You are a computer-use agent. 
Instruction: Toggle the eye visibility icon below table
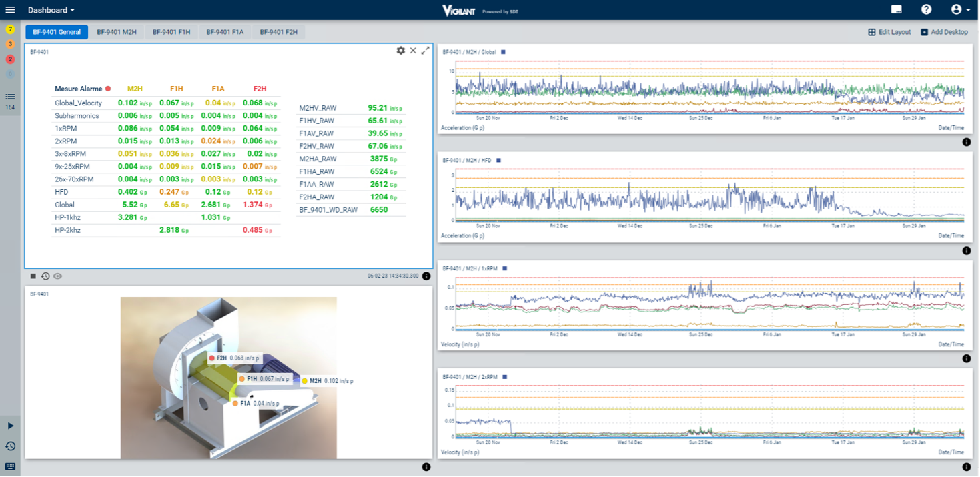(58, 276)
